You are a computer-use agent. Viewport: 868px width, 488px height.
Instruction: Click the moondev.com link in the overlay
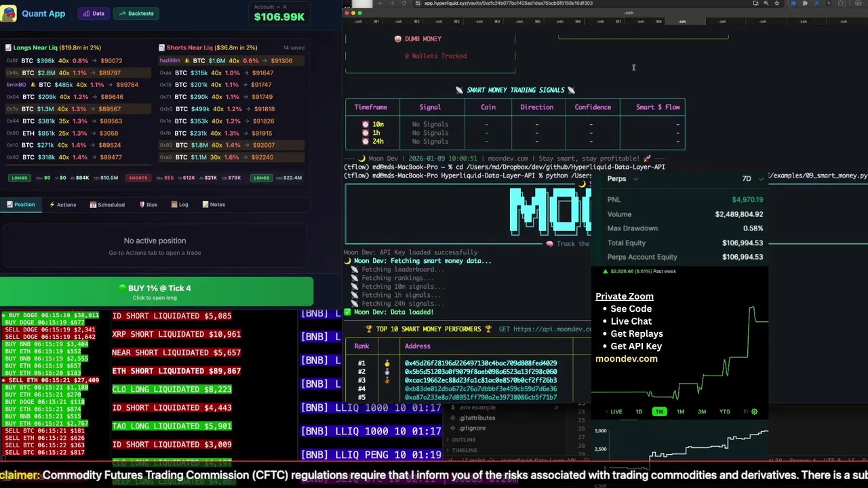627,359
